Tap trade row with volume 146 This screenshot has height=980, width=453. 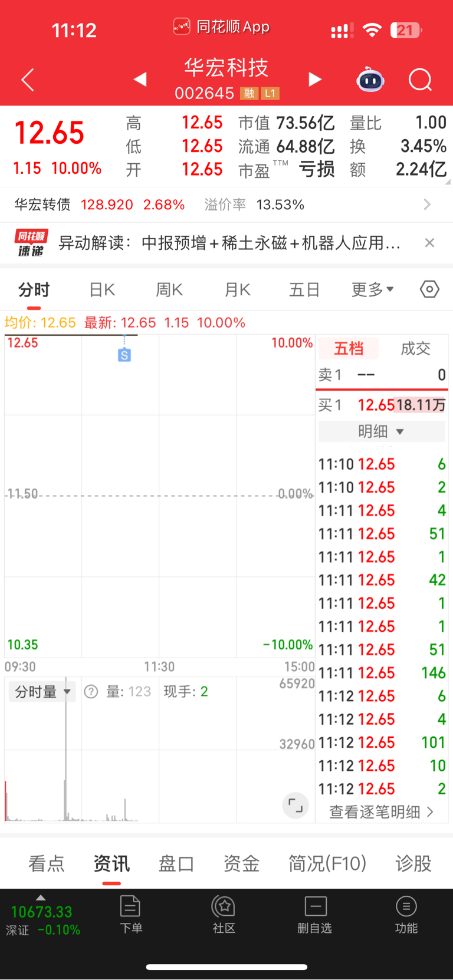(382, 673)
